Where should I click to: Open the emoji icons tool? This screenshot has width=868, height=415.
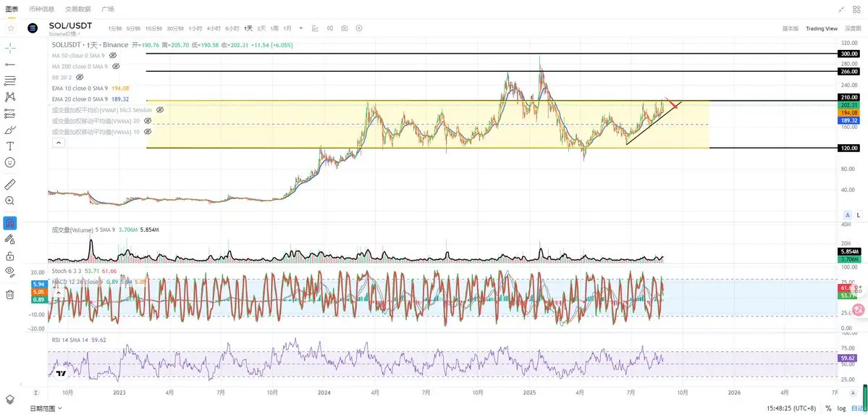10,162
